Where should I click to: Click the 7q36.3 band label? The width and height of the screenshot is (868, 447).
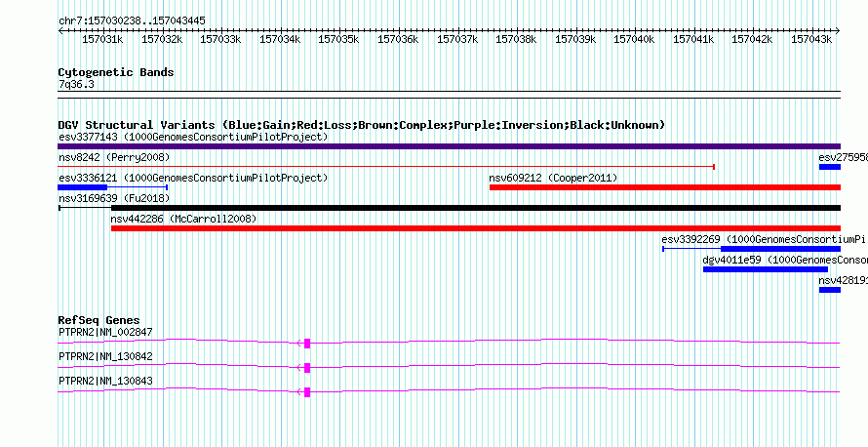[x=76, y=84]
